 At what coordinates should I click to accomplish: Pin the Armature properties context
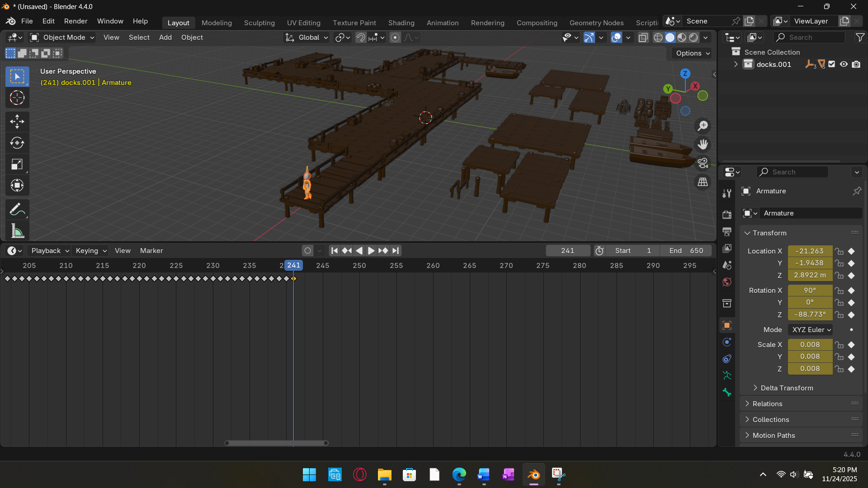pyautogui.click(x=857, y=191)
